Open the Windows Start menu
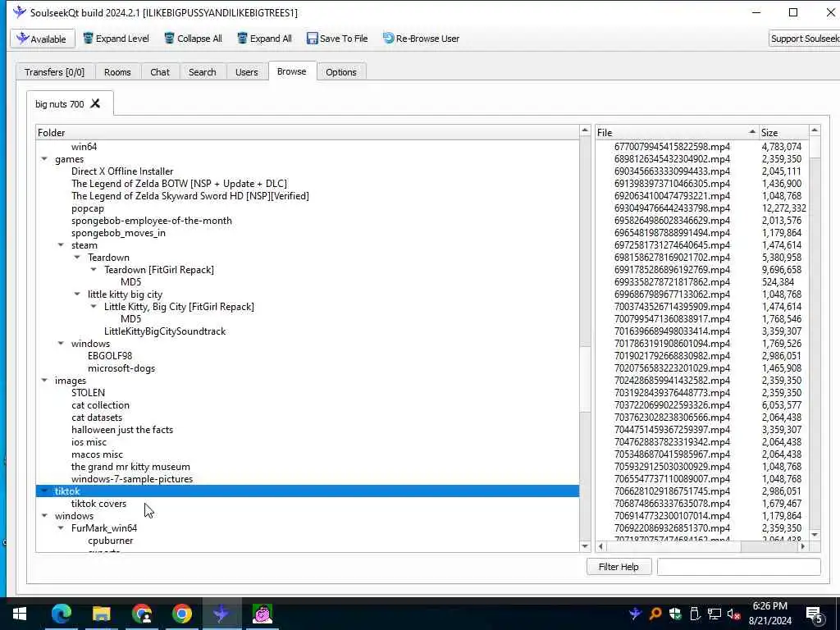The height and width of the screenshot is (630, 840). coord(20,614)
